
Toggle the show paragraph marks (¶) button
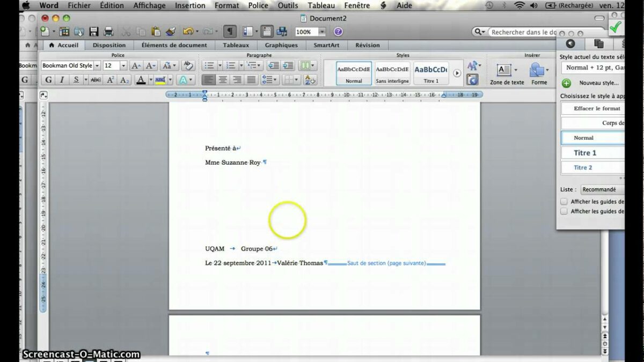pyautogui.click(x=230, y=32)
